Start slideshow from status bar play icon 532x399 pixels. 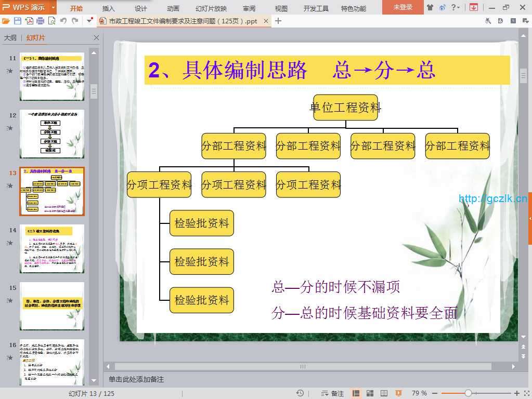398,393
